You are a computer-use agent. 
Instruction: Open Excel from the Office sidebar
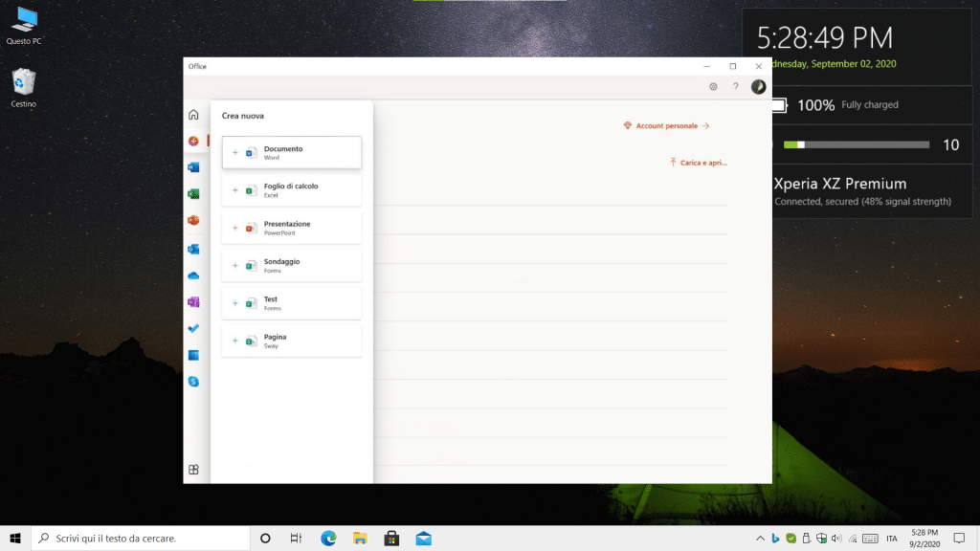(193, 194)
